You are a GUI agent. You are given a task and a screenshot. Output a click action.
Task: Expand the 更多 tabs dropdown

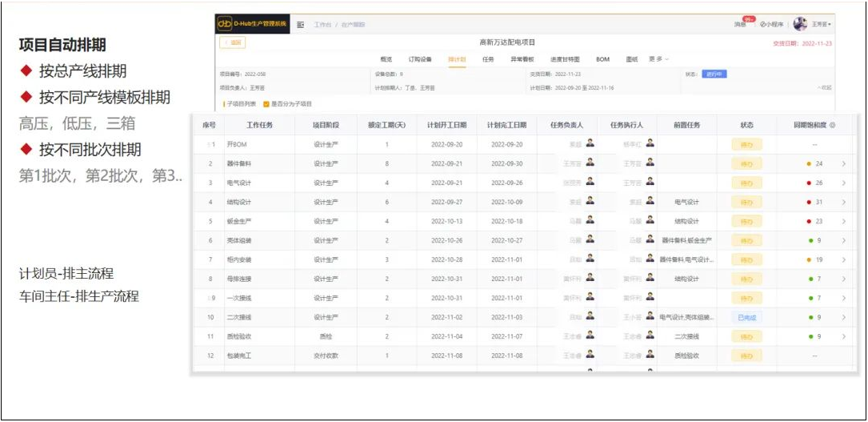658,59
